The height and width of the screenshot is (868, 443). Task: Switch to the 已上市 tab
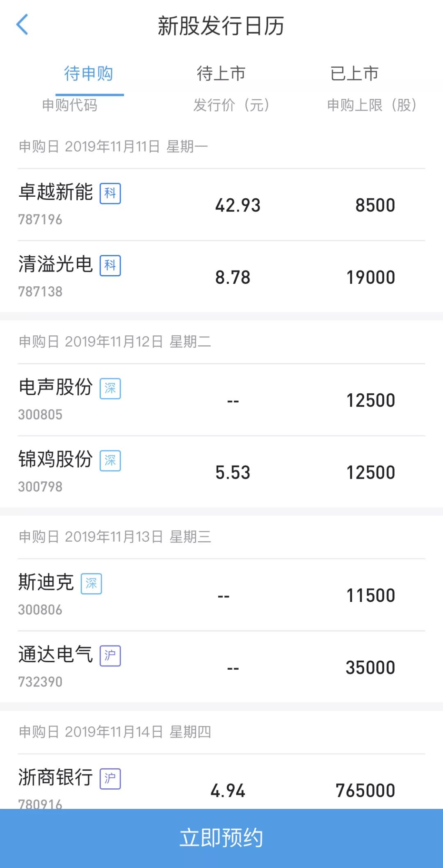click(354, 74)
